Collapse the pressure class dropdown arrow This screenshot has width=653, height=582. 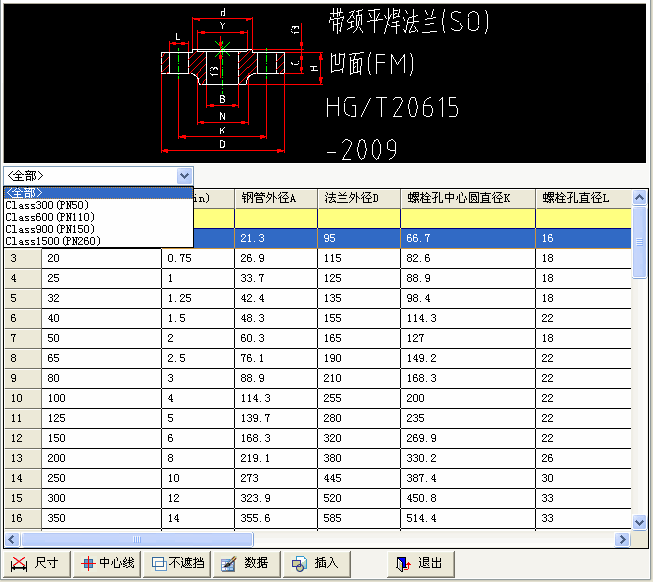click(183, 175)
